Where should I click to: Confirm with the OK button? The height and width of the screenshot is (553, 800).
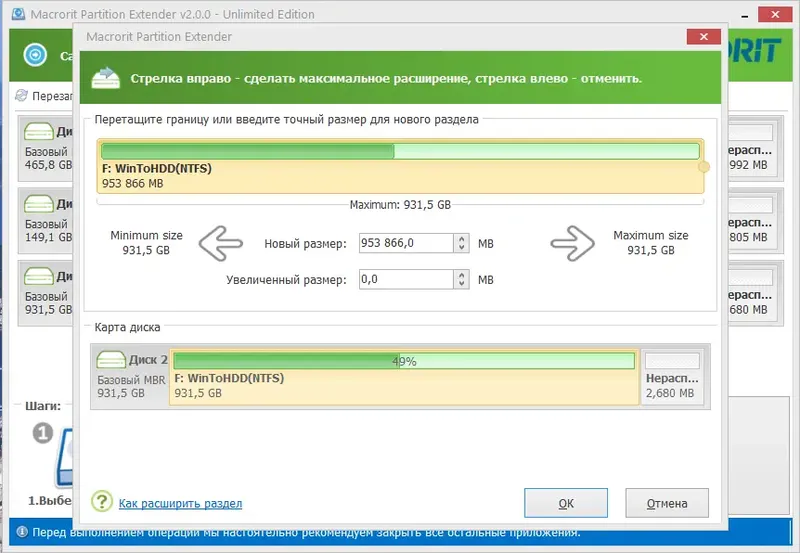click(566, 503)
